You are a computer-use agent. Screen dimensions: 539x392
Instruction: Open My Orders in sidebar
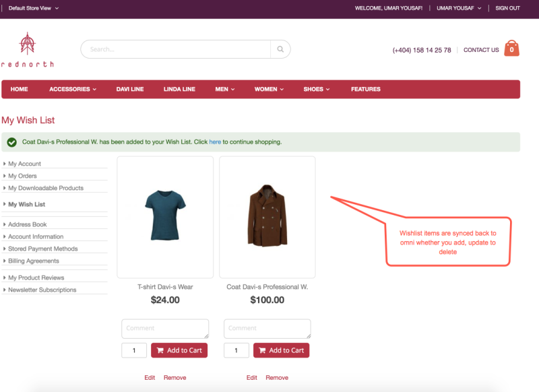tap(22, 176)
